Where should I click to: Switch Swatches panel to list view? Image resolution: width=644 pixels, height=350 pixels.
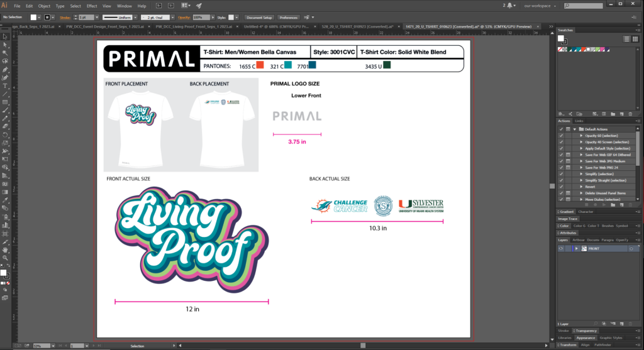[626, 39]
